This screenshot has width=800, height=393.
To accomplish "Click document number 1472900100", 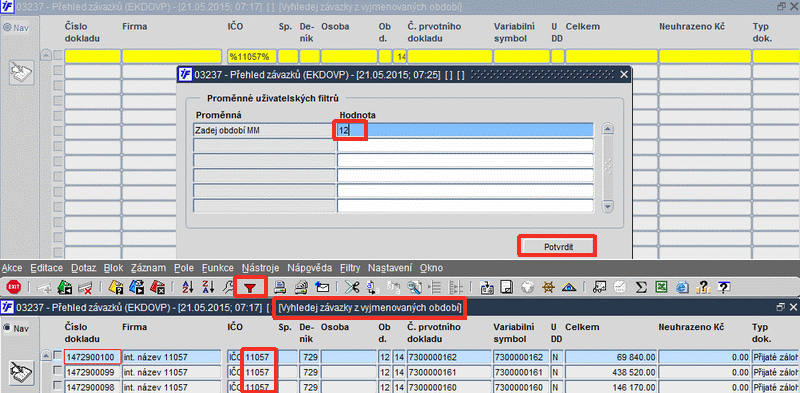I will tap(92, 357).
